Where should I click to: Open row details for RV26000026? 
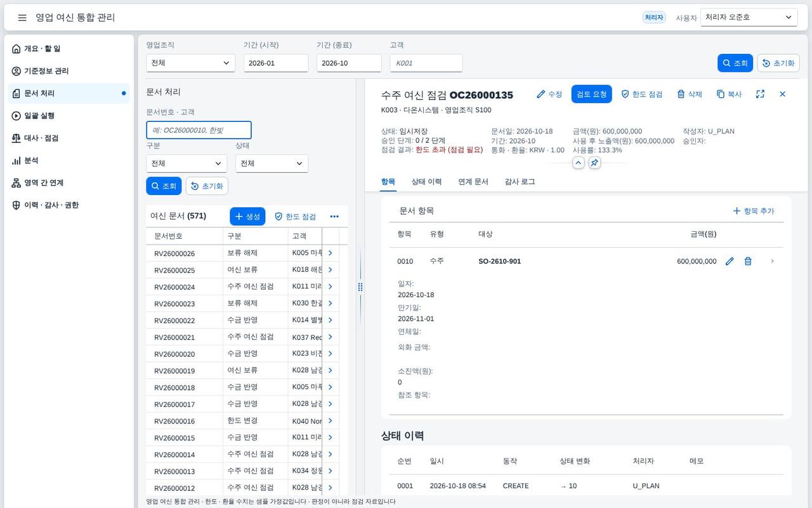click(x=330, y=253)
